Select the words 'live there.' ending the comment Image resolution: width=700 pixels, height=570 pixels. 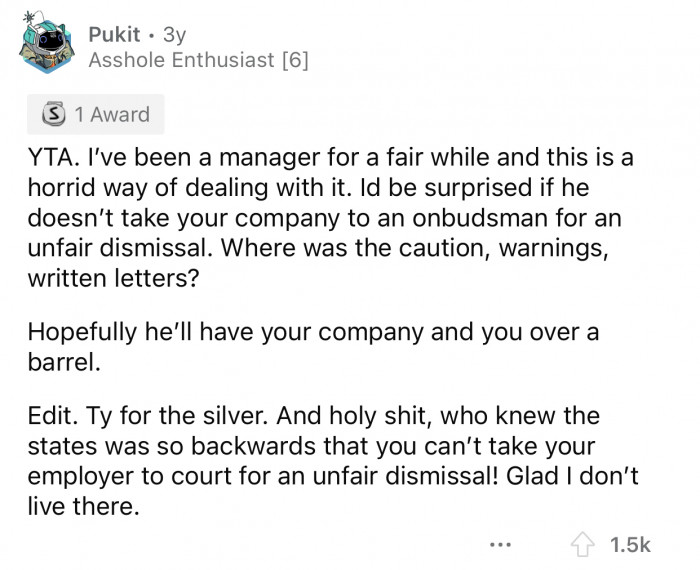pyautogui.click(x=83, y=507)
